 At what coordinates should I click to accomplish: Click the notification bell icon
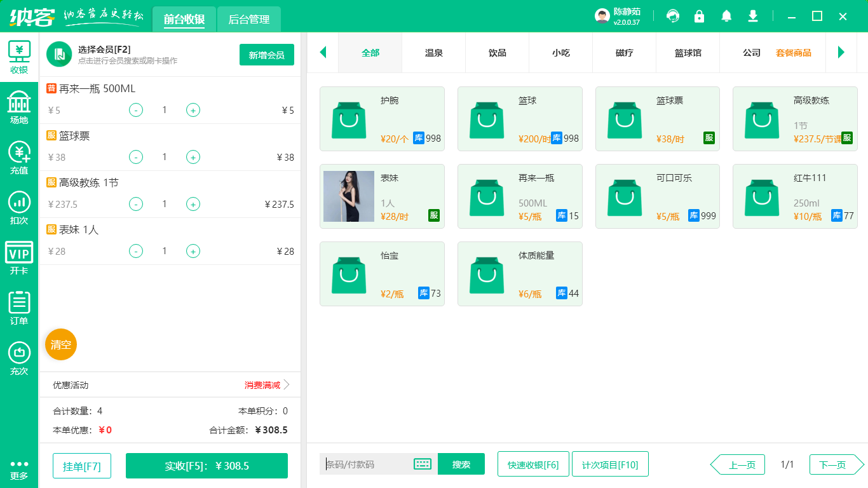(726, 16)
